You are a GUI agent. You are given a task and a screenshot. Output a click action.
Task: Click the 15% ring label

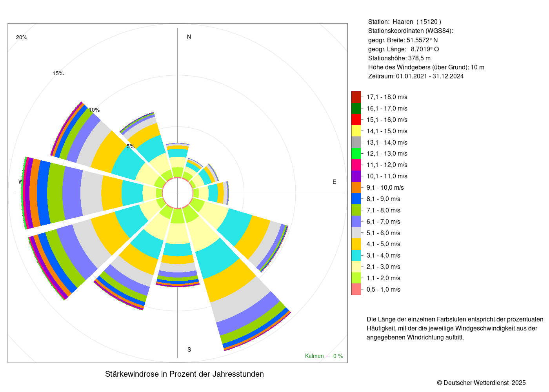pyautogui.click(x=58, y=73)
